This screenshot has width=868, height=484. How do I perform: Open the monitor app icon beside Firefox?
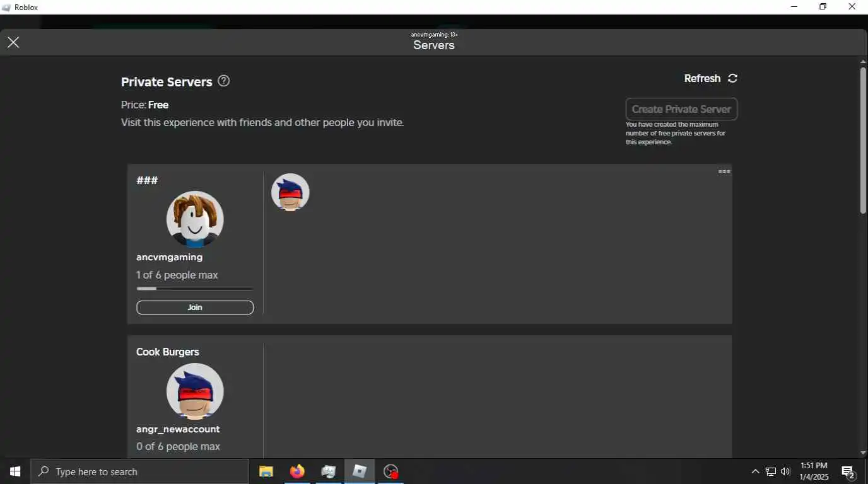click(x=328, y=471)
